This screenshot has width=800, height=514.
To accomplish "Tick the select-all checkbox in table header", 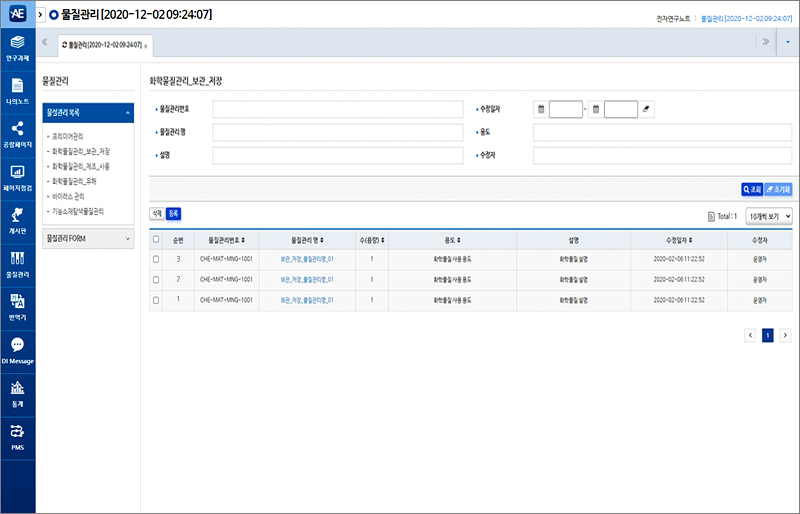I will [155, 240].
